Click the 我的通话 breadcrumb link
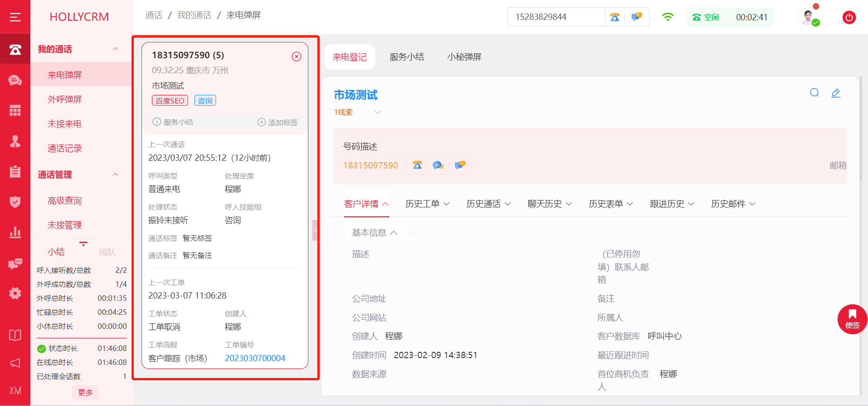 pyautogui.click(x=194, y=15)
